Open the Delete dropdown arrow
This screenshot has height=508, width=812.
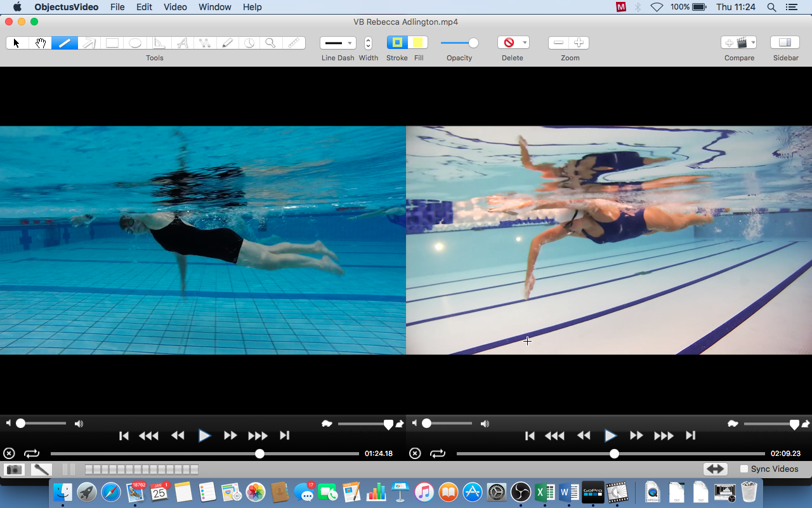525,43
